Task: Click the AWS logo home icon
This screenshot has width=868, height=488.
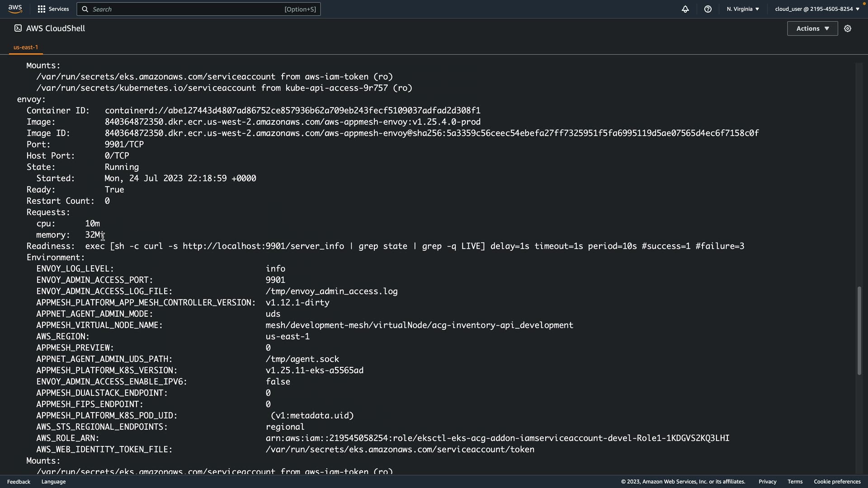Action: click(15, 9)
